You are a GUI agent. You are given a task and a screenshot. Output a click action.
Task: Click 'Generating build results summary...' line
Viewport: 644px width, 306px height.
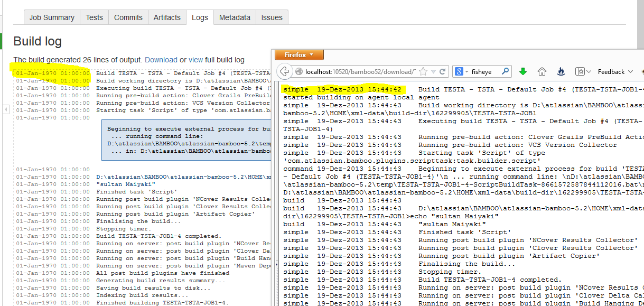(161, 281)
